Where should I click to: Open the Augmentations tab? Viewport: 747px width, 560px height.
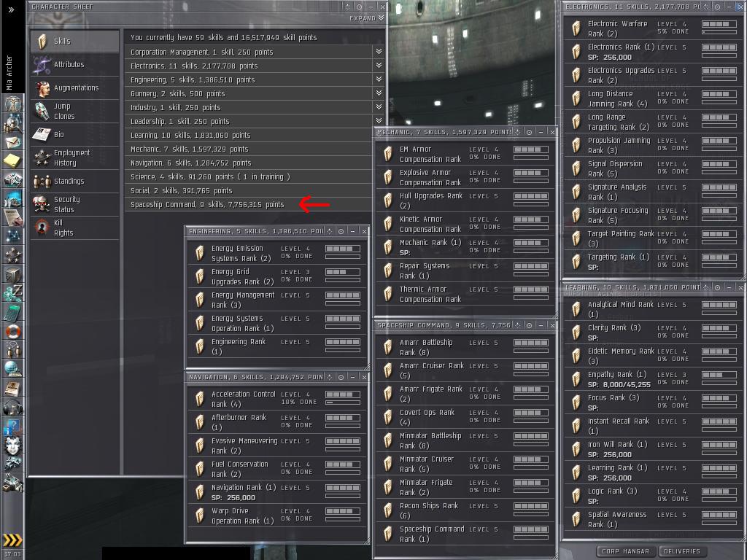click(x=75, y=87)
